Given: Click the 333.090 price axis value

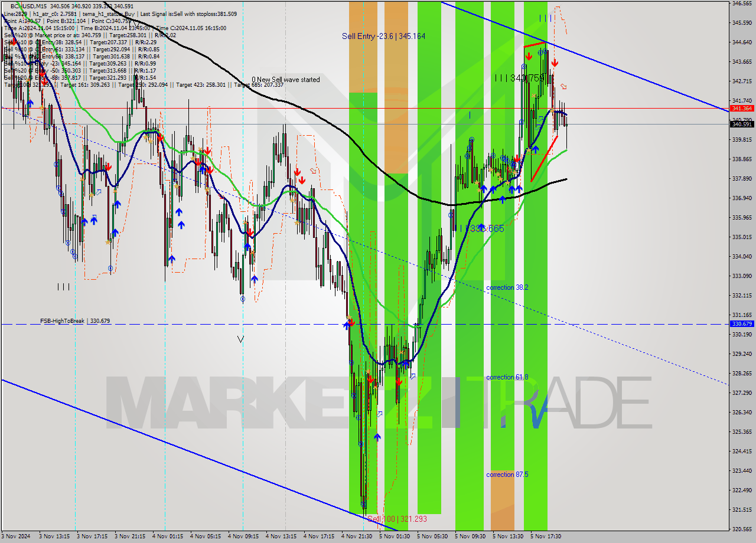Looking at the screenshot, I should coord(742,276).
